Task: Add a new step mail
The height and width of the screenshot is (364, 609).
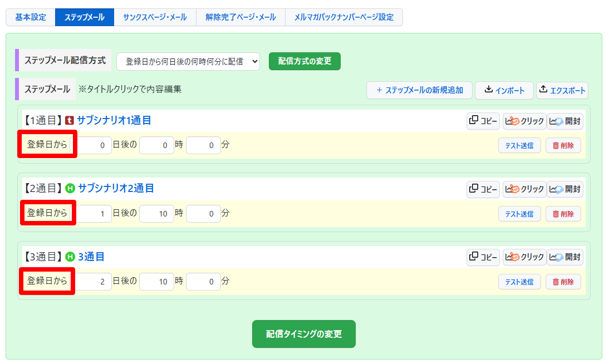Action: point(419,90)
